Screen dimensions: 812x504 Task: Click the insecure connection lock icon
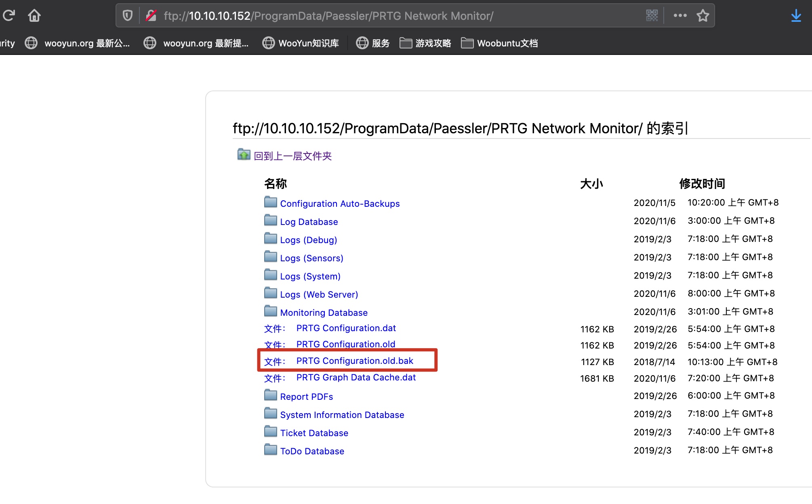coord(151,16)
